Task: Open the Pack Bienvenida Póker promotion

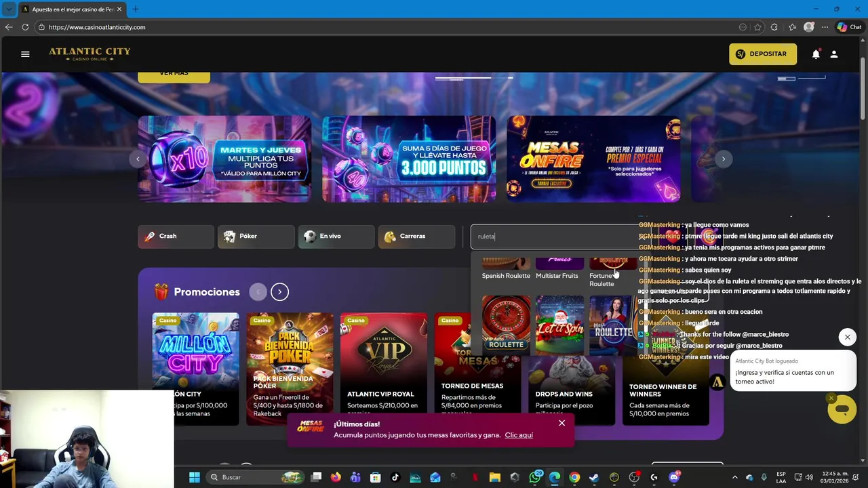Action: (x=290, y=369)
